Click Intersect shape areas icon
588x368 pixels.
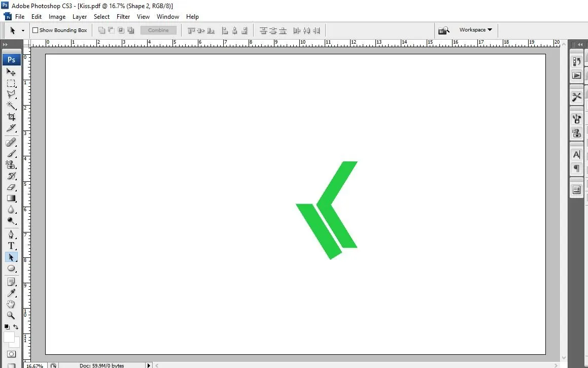[x=121, y=30]
